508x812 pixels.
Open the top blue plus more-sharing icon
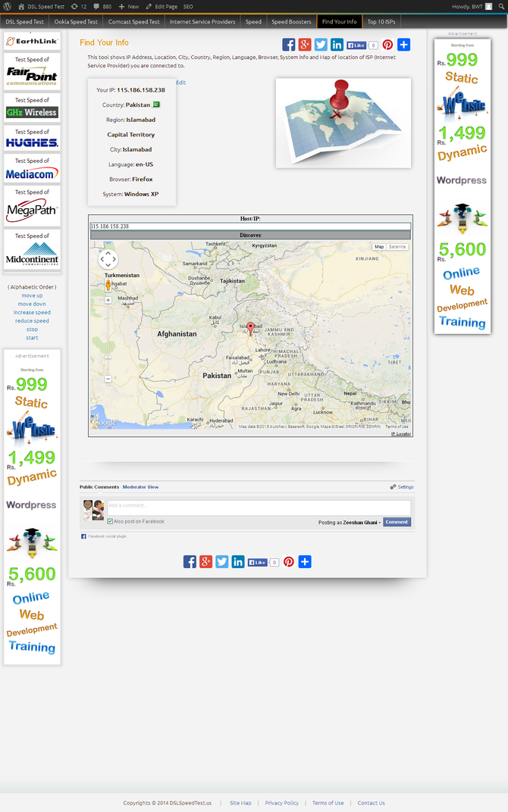tap(404, 45)
